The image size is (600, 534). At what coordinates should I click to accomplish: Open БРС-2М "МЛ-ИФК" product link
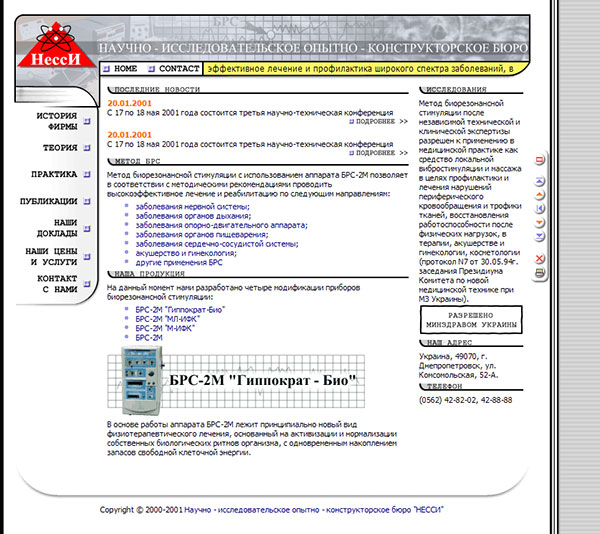click(x=168, y=319)
